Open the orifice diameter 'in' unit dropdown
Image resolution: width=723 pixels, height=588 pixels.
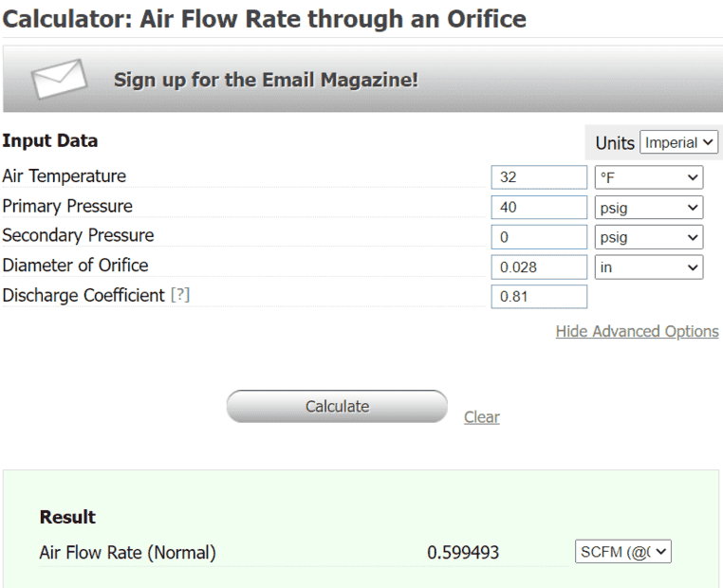pos(649,266)
